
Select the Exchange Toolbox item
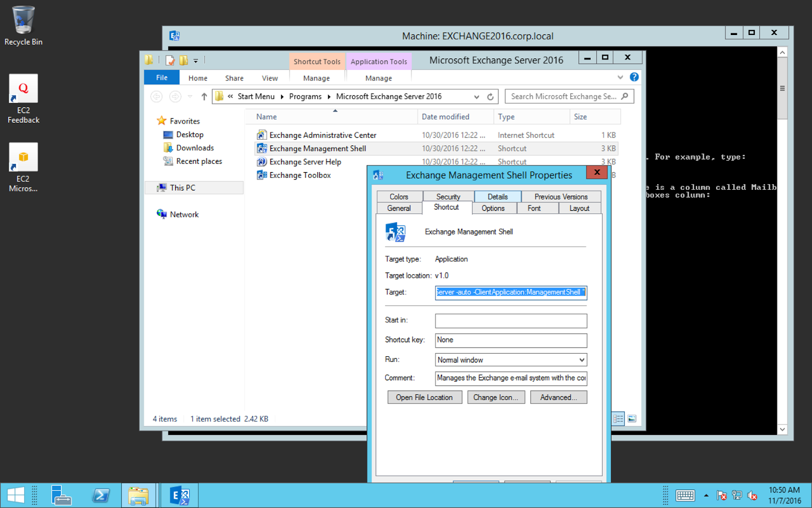[x=299, y=175]
